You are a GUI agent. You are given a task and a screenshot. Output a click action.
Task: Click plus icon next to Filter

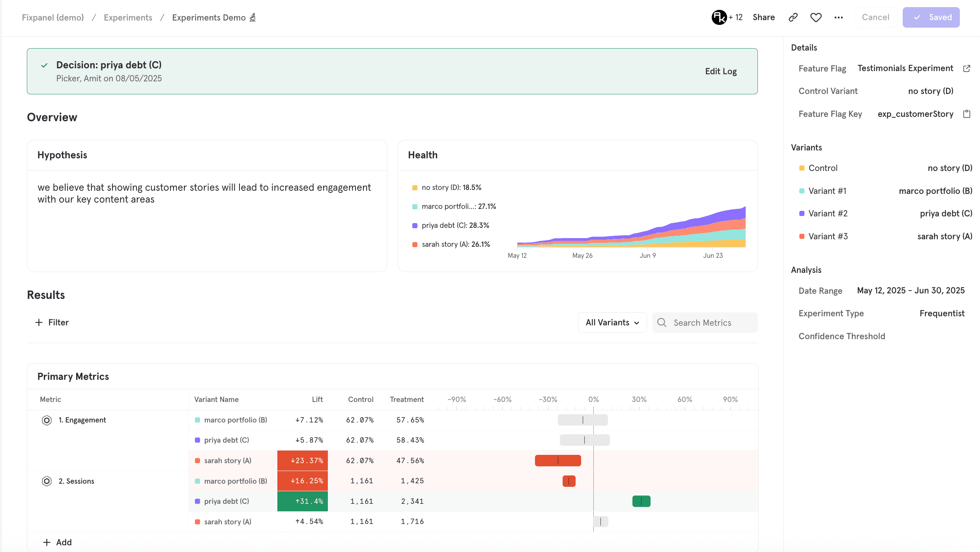pos(39,323)
